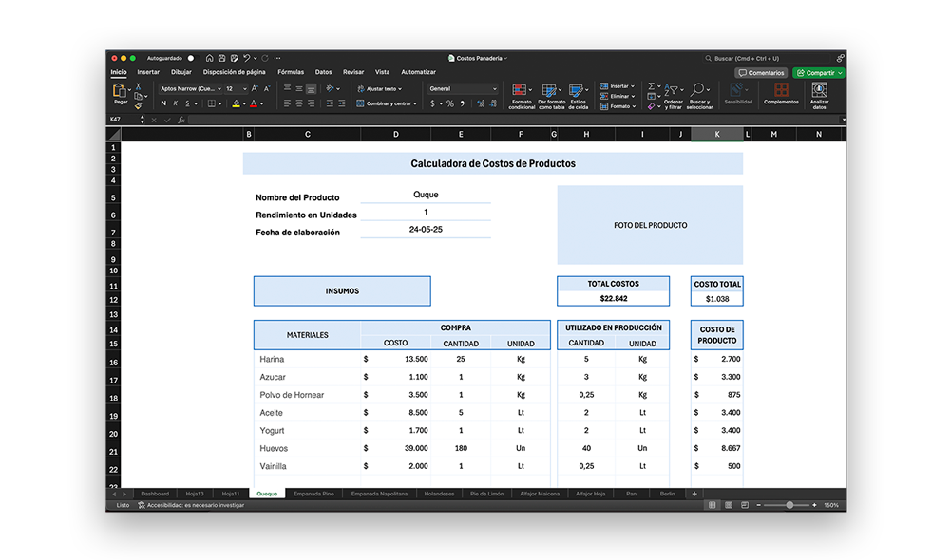The height and width of the screenshot is (560, 950).
Task: Increase font size with the larger A
Action: pyautogui.click(x=255, y=88)
